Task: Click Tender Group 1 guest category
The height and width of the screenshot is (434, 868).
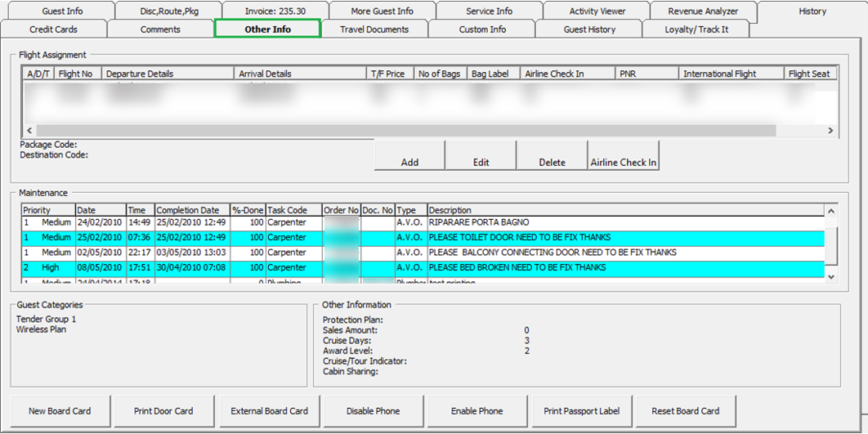Action: coord(47,320)
